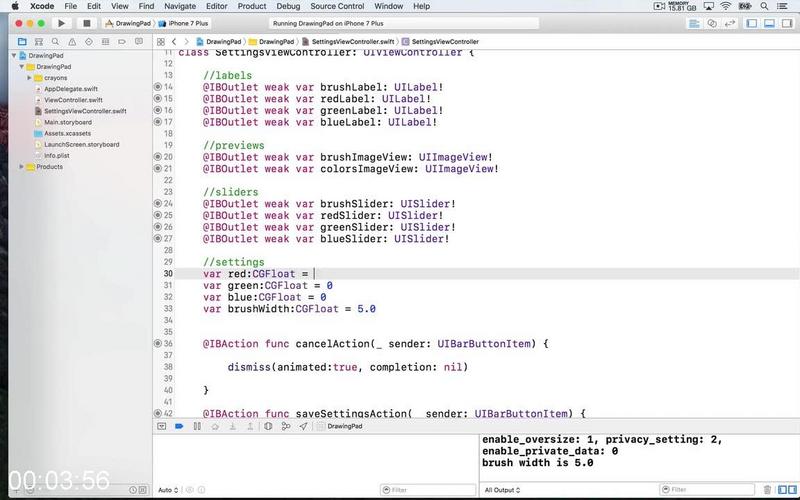Open the File menu
This screenshot has width=800, height=500.
pos(70,6)
